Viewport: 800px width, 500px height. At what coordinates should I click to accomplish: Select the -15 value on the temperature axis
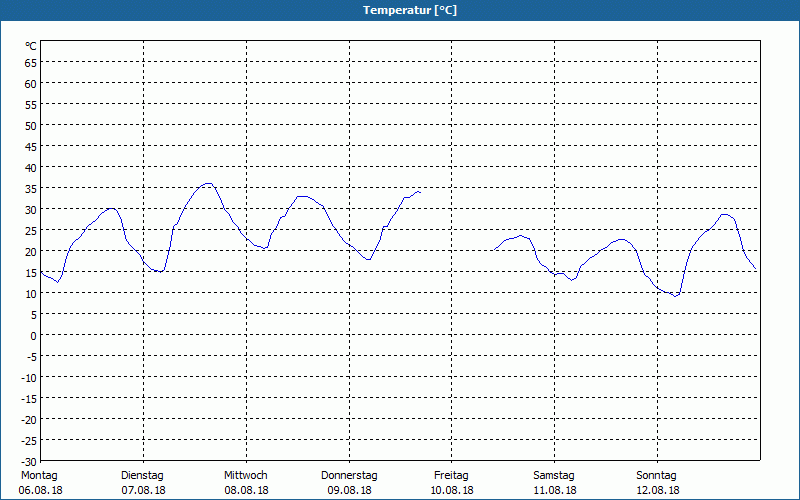pos(30,398)
